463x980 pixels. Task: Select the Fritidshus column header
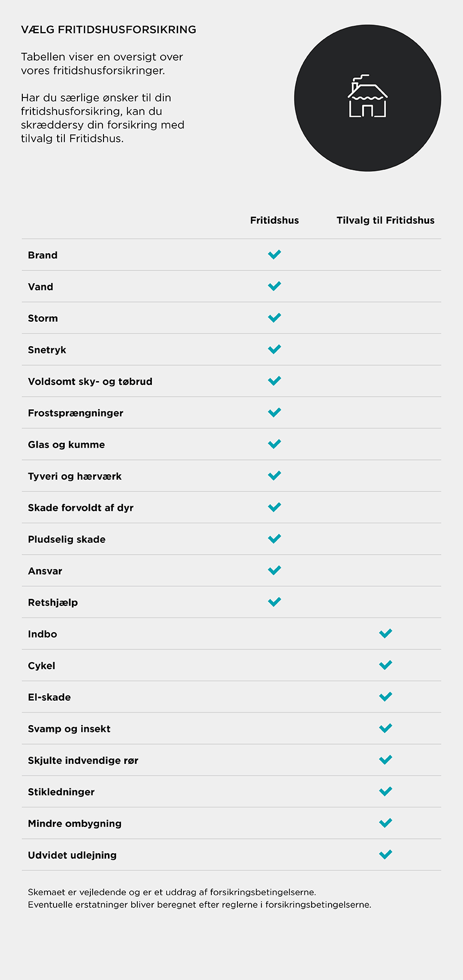click(275, 220)
